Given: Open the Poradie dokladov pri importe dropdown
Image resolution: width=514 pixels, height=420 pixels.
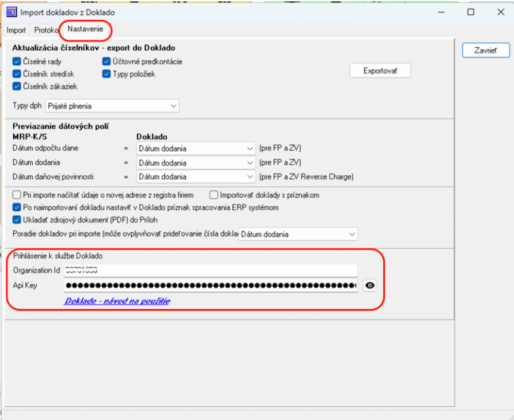Looking at the screenshot, I should click(x=298, y=234).
